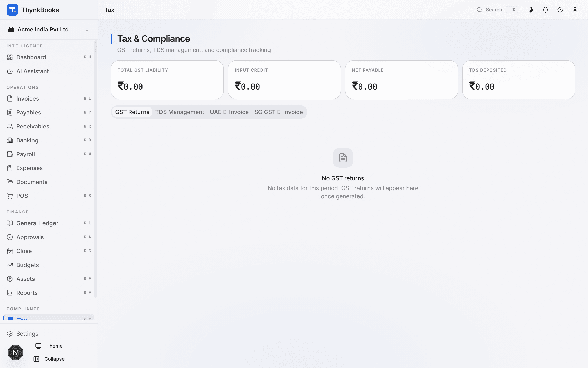Image resolution: width=588 pixels, height=368 pixels.
Task: Click the Receivables people icon
Action: click(10, 126)
